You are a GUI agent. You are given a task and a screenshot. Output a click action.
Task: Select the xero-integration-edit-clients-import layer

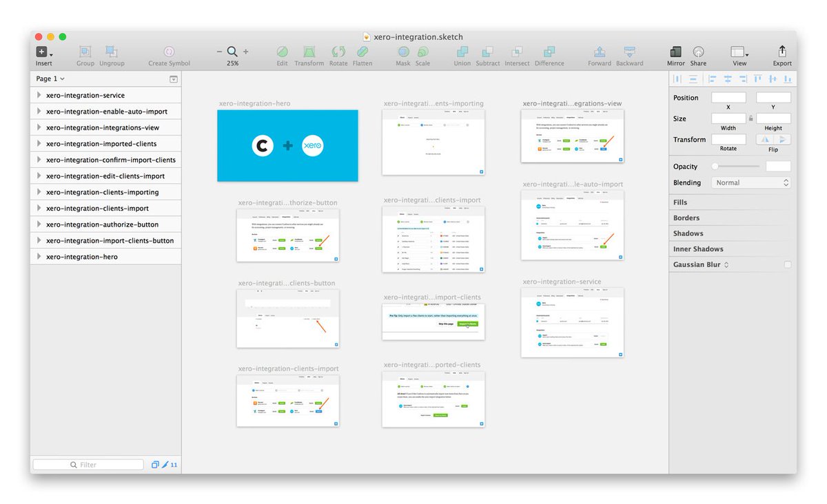coord(106,176)
